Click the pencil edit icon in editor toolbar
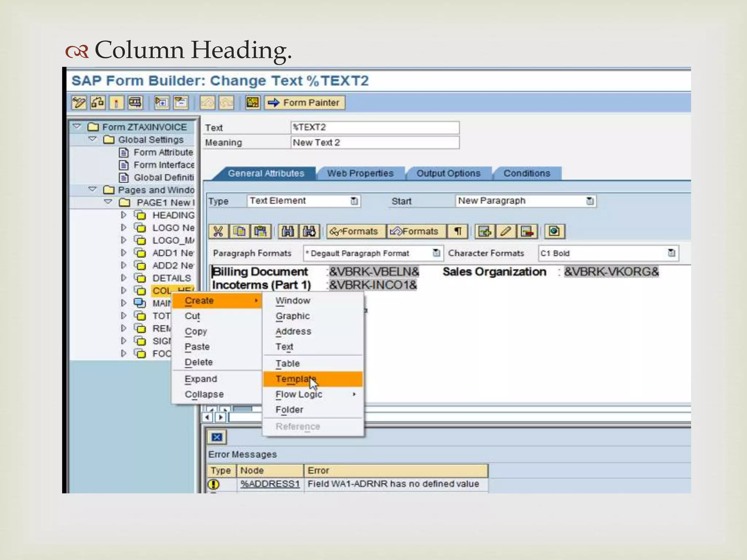This screenshot has height=560, width=747. pyautogui.click(x=506, y=232)
